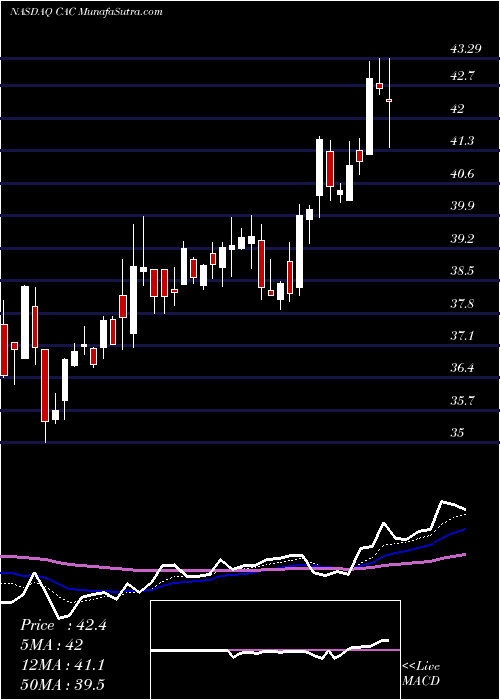Click the 37.1 price axis label
This screenshot has height=700, width=500.
(462, 336)
